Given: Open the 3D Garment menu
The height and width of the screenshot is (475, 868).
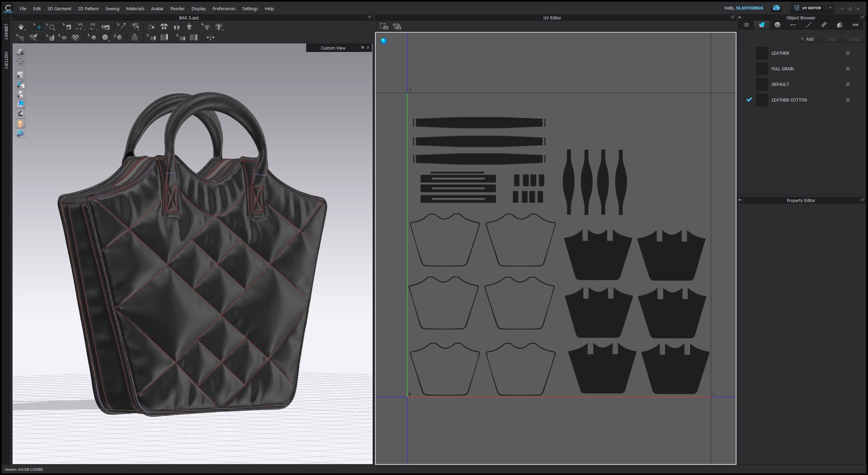Looking at the screenshot, I should pyautogui.click(x=59, y=9).
